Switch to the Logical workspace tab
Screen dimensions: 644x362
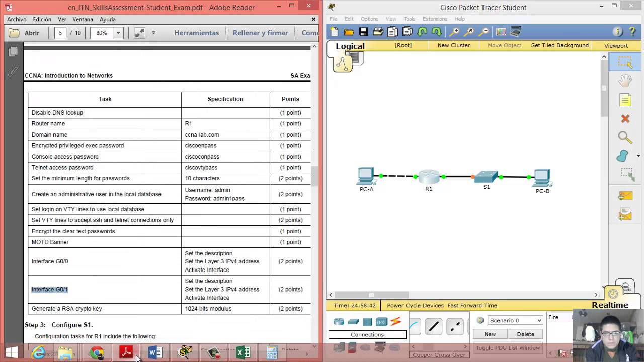tap(350, 46)
